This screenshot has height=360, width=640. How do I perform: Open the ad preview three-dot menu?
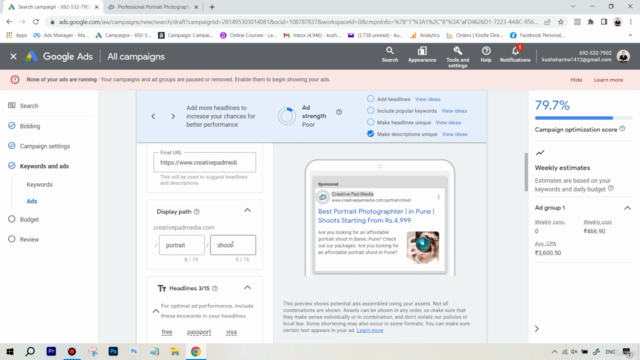click(x=438, y=197)
